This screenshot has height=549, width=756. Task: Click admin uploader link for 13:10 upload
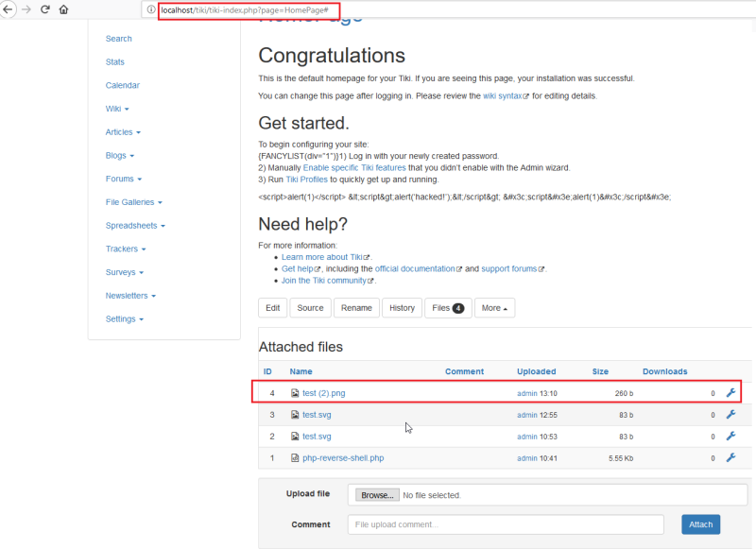(527, 393)
